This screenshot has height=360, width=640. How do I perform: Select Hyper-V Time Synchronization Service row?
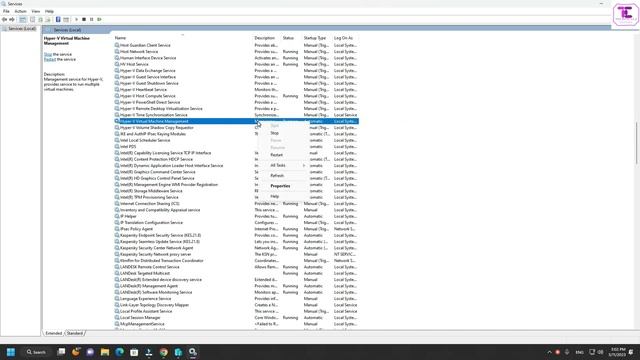pos(236,115)
